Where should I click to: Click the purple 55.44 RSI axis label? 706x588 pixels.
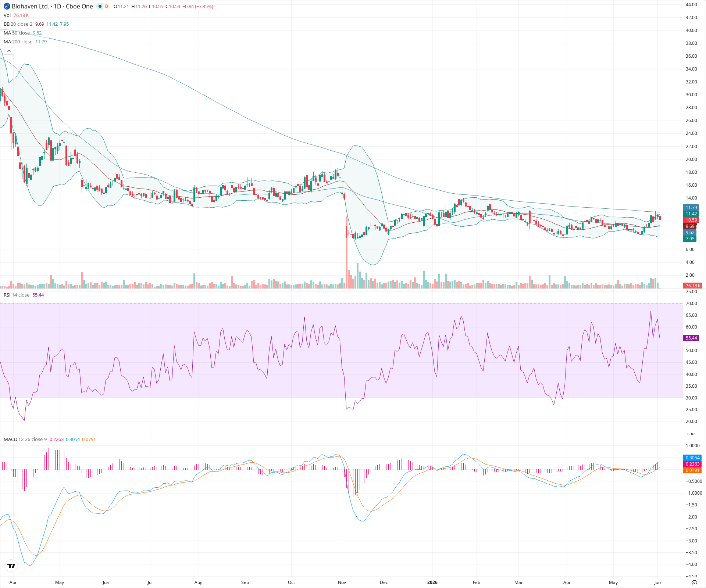(x=691, y=338)
